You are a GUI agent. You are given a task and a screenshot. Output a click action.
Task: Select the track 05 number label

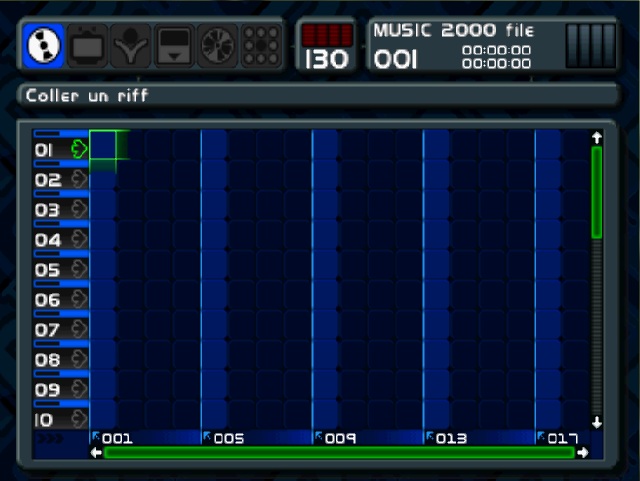pos(48,270)
